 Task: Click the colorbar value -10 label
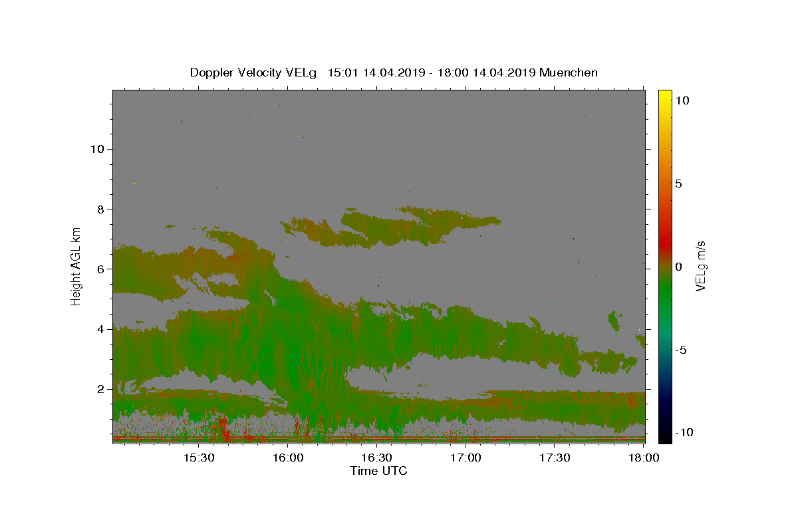(684, 432)
